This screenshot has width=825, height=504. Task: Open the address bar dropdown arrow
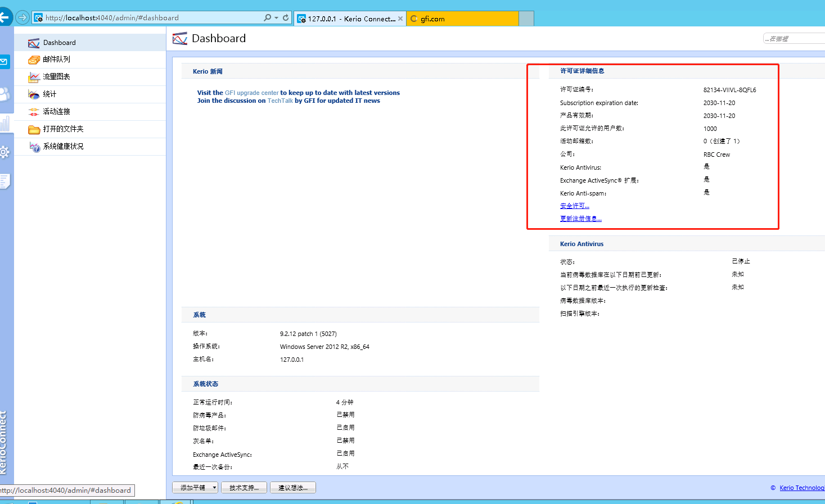click(x=276, y=18)
